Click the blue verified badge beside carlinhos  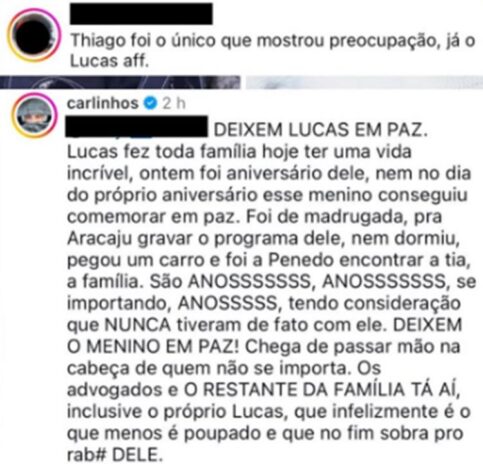pyautogui.click(x=150, y=103)
